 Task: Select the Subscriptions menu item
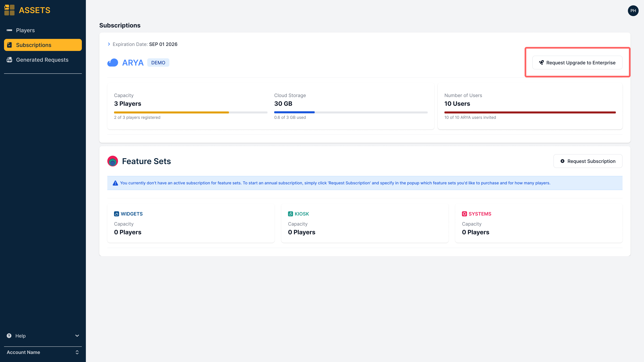(43, 45)
